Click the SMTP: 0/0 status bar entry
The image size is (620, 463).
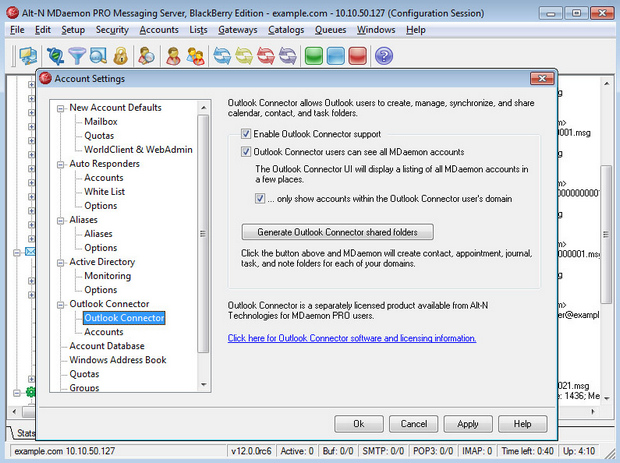point(383,451)
